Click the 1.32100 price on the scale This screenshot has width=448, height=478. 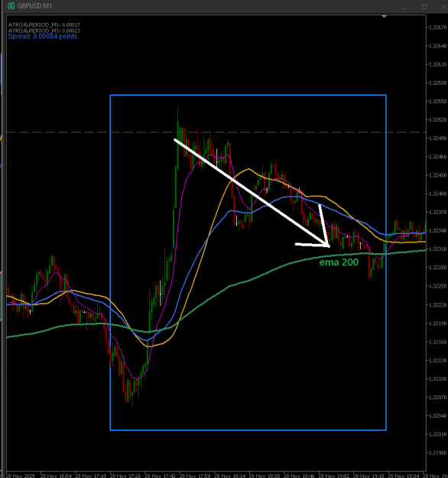coord(437,379)
